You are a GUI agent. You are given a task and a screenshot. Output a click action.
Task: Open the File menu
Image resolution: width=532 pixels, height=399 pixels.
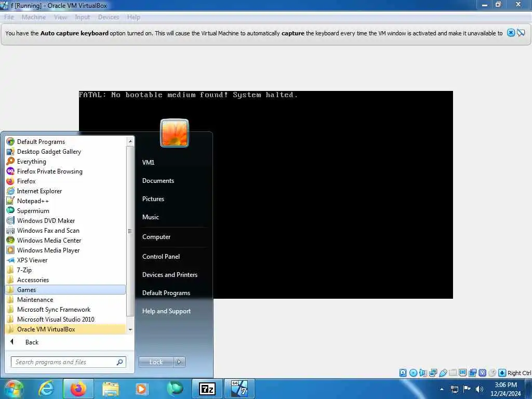coord(9,17)
